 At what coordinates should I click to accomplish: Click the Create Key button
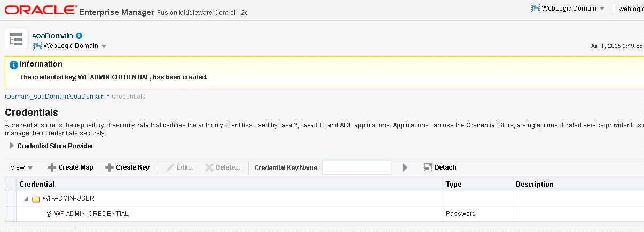(x=127, y=167)
